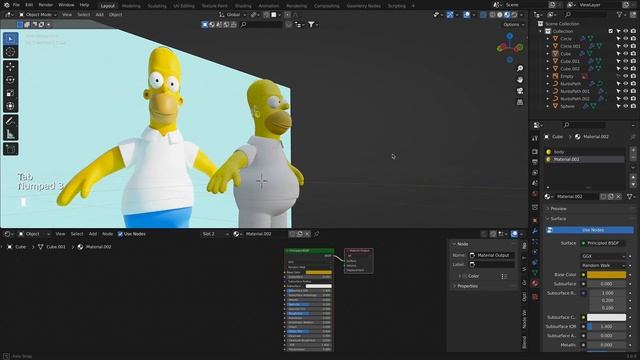
Task: Click the viewport pan hand icon
Action: [520, 80]
